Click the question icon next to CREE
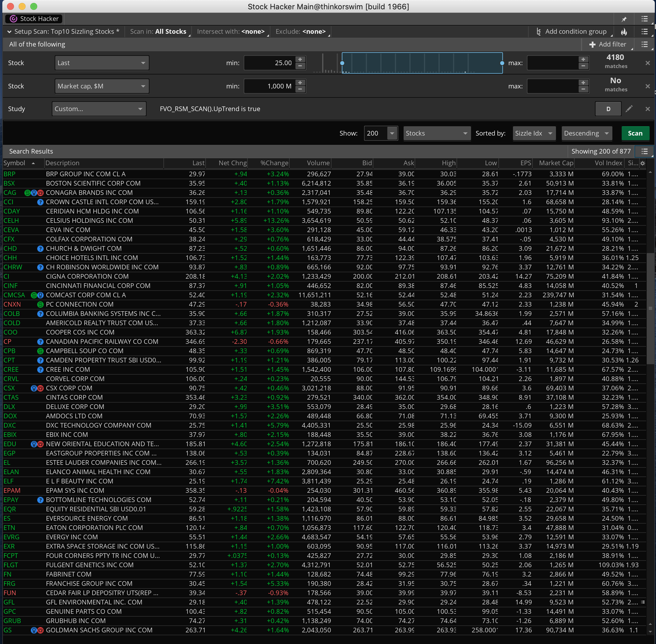Screen dimensions: 656x644 pos(40,370)
